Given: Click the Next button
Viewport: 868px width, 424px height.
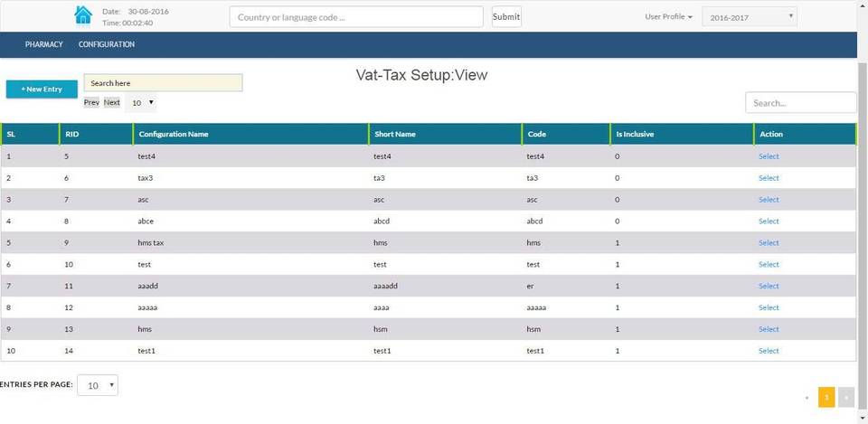Looking at the screenshot, I should tap(112, 103).
